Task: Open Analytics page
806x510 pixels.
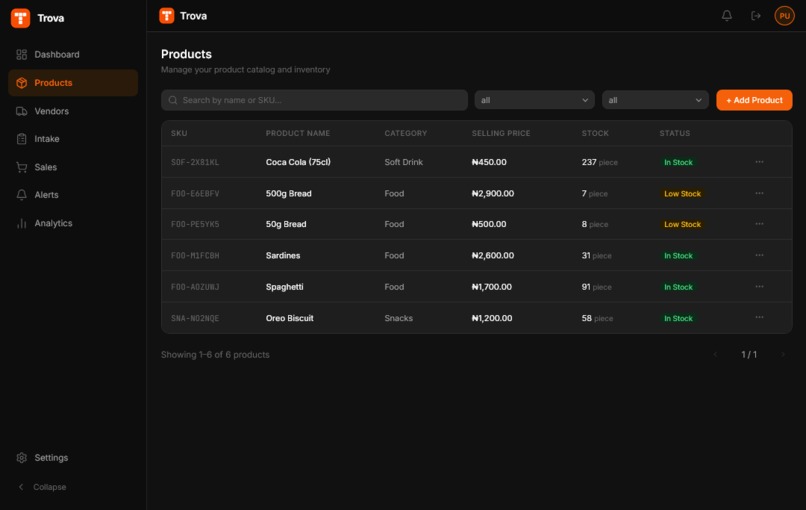Action: point(73,223)
